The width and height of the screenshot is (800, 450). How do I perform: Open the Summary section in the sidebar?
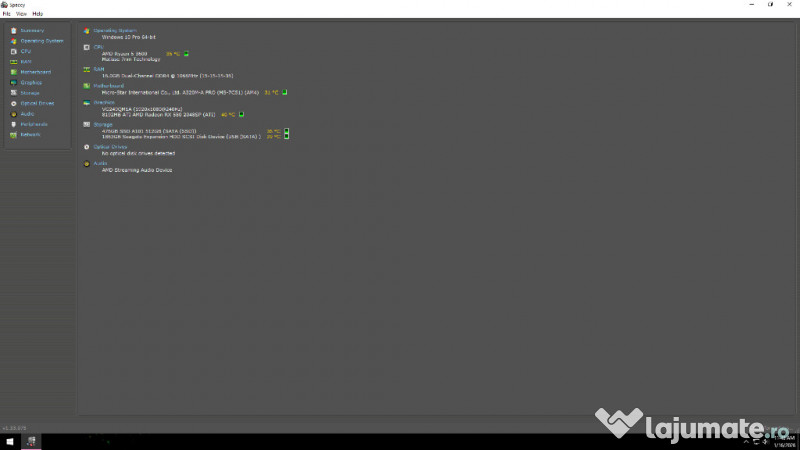[x=32, y=31]
